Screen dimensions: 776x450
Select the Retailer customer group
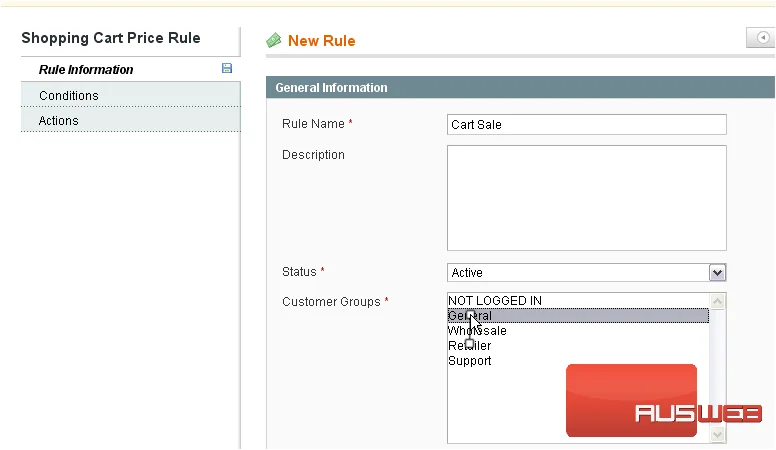tap(578, 346)
